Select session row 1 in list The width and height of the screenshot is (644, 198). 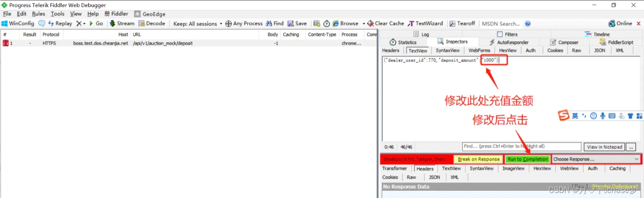pos(189,43)
